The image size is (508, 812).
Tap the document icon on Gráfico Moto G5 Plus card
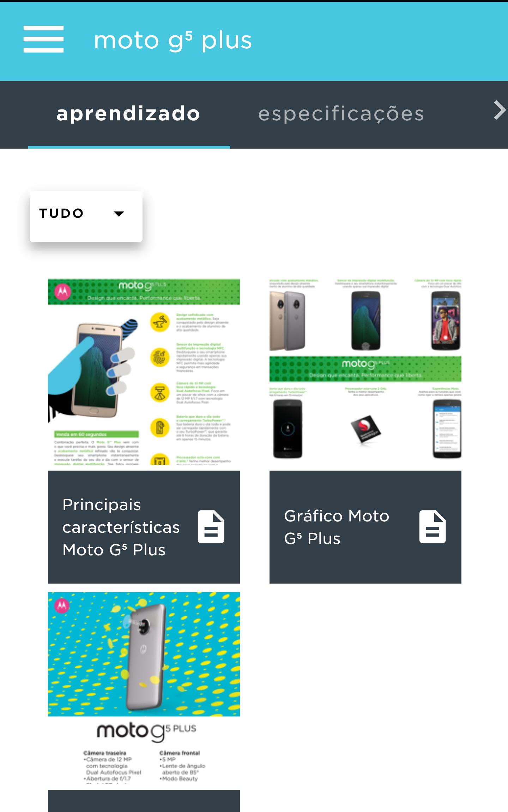[433, 526]
